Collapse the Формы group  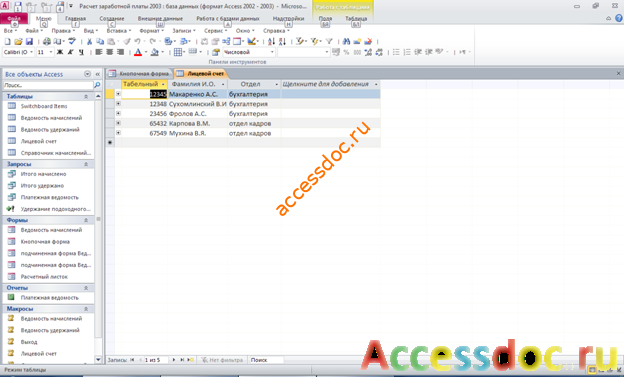pos(86,220)
